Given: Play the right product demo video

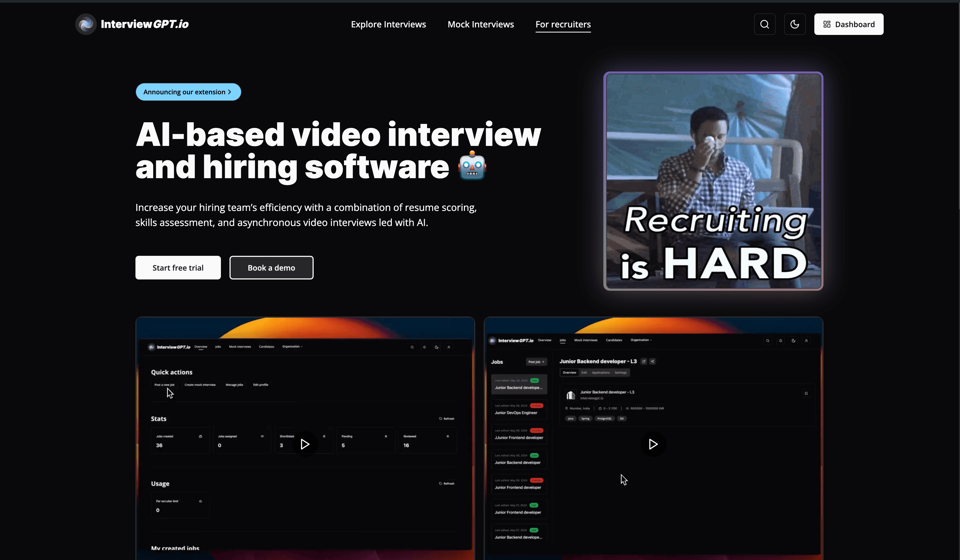Looking at the screenshot, I should pyautogui.click(x=653, y=444).
